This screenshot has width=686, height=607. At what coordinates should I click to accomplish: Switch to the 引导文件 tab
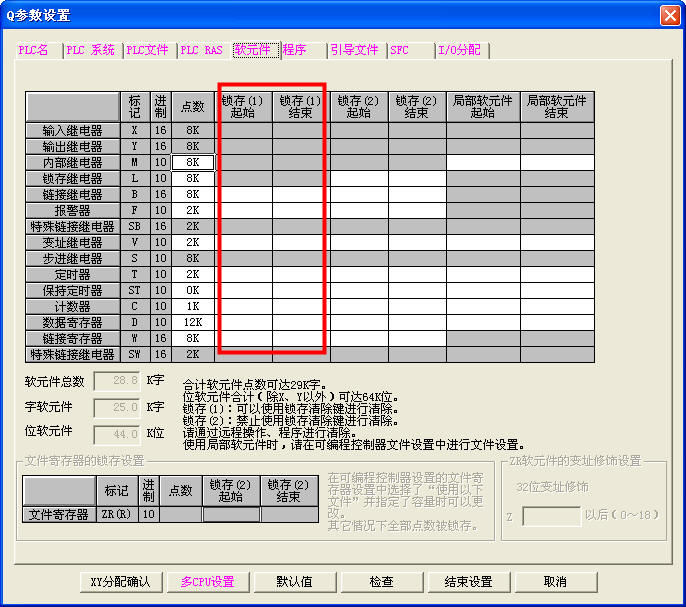[x=354, y=50]
